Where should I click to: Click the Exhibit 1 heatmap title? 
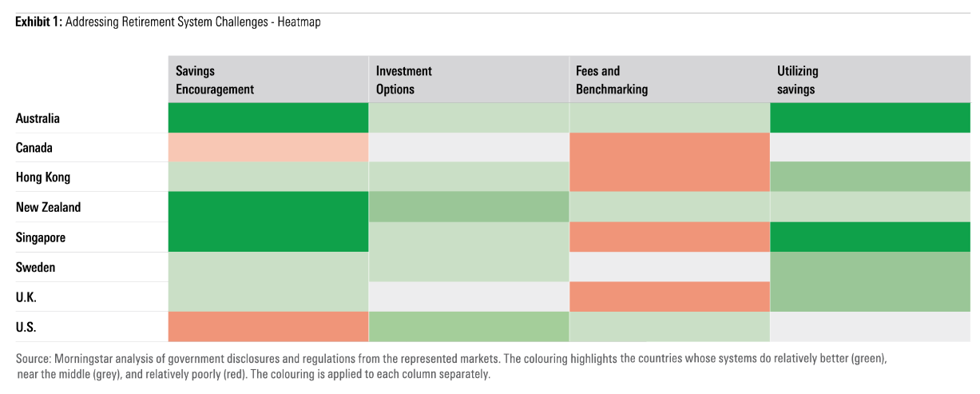[x=168, y=22]
